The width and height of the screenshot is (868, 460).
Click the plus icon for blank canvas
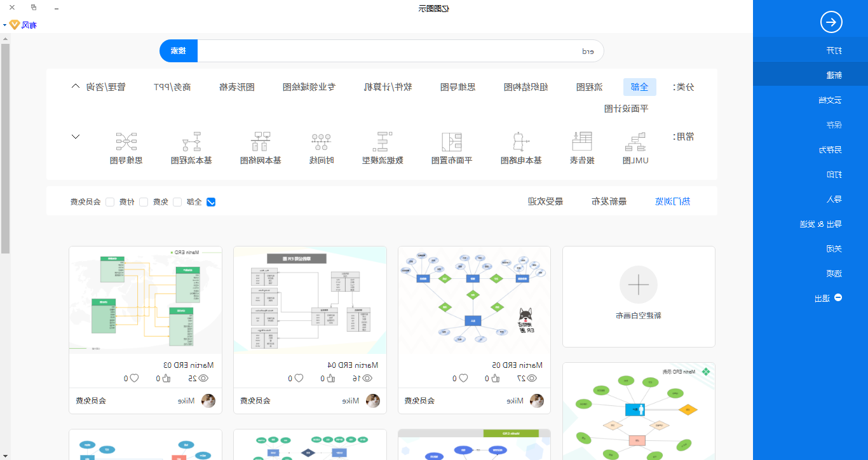pos(639,285)
